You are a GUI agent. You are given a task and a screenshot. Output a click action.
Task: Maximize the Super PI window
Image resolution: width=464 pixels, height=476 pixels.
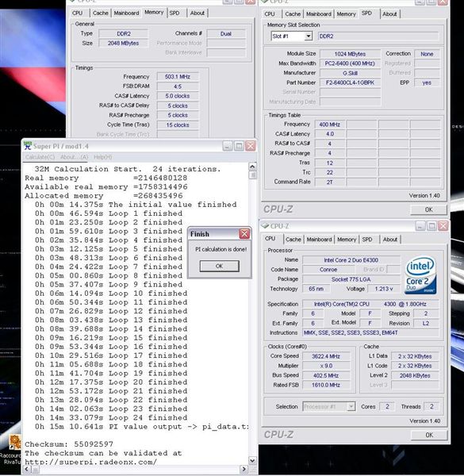(239, 146)
